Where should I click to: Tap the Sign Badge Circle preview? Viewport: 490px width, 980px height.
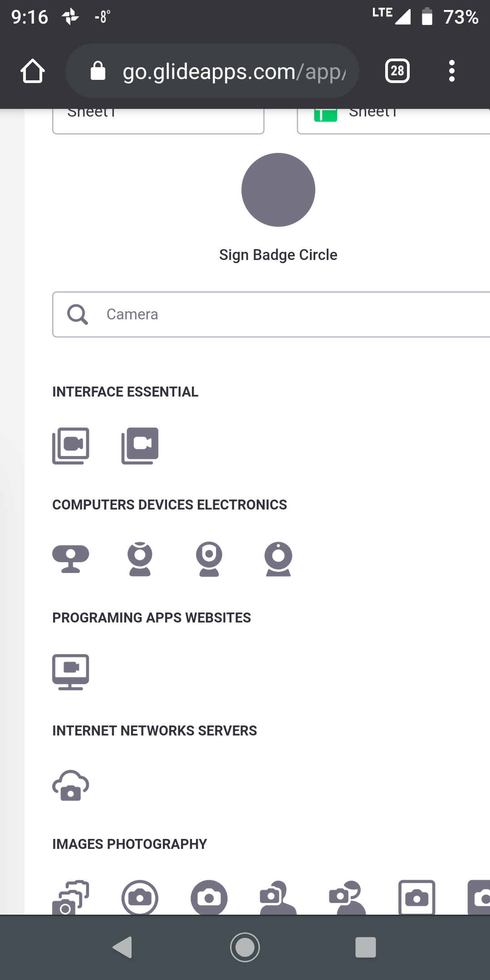pos(278,190)
